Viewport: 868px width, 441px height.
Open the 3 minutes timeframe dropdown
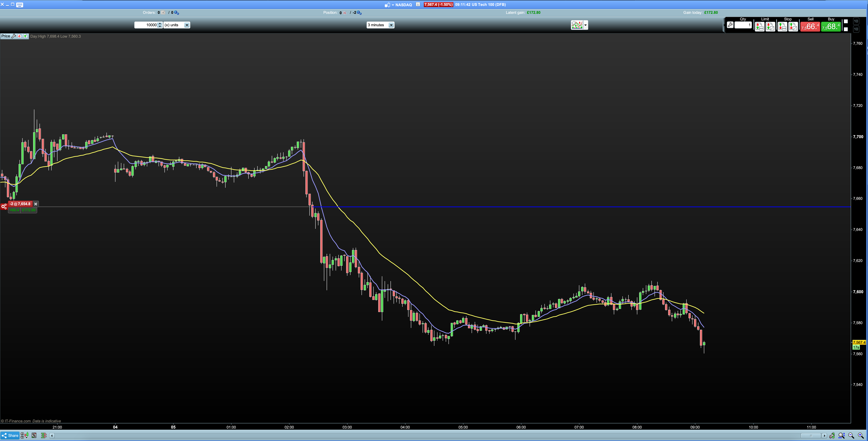(x=391, y=25)
